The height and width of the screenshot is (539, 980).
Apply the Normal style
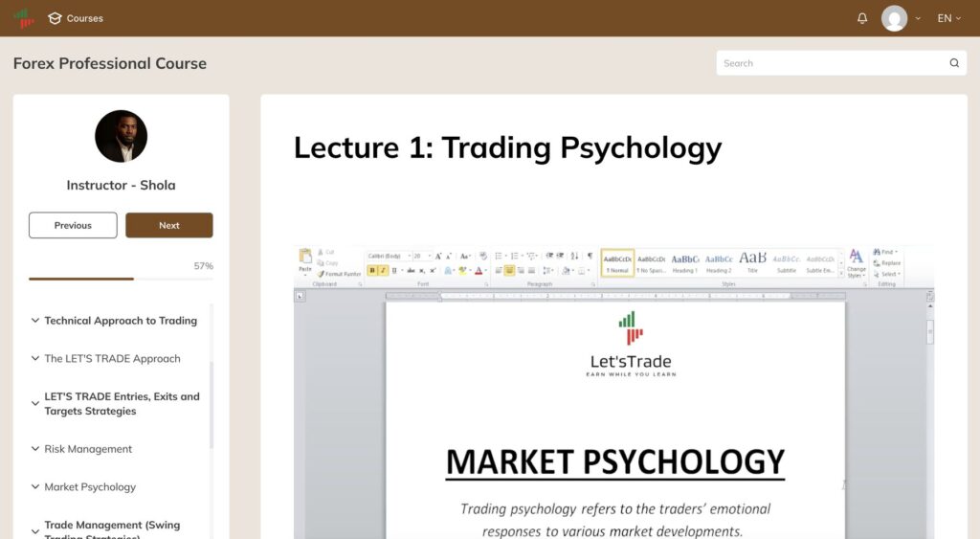click(617, 262)
